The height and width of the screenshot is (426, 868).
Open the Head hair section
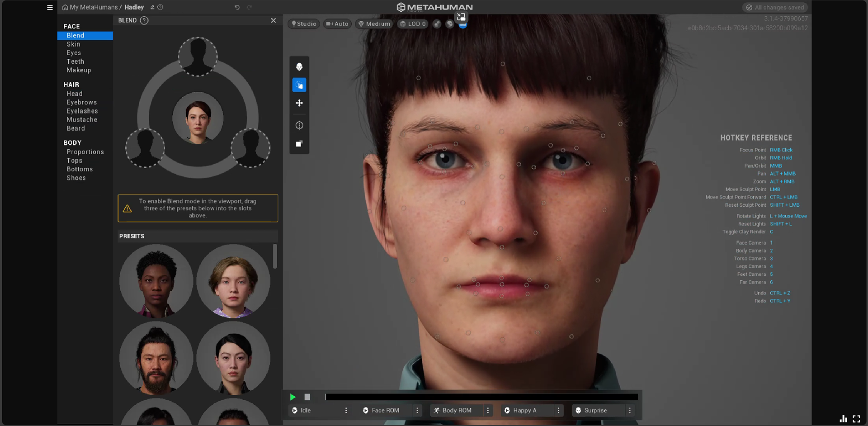point(75,94)
